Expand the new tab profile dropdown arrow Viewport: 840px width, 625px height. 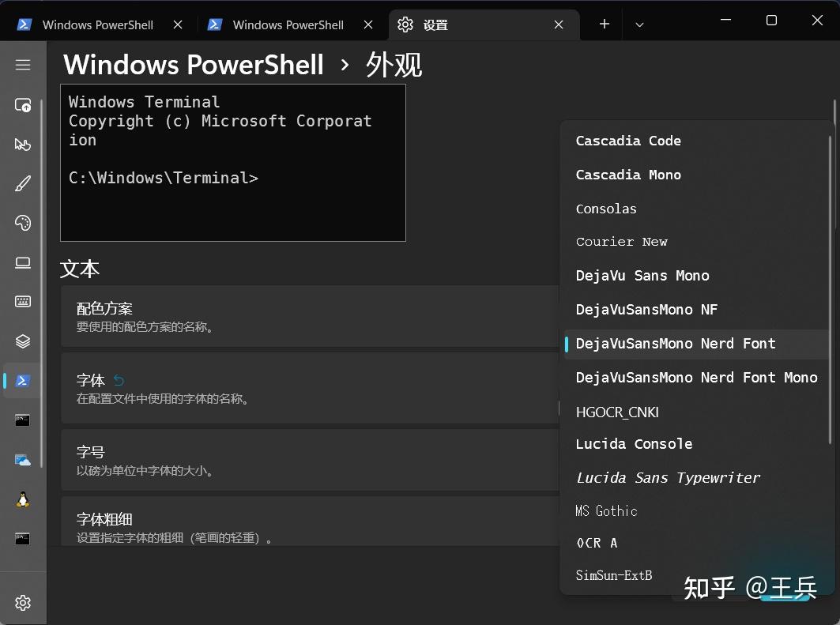click(x=639, y=24)
